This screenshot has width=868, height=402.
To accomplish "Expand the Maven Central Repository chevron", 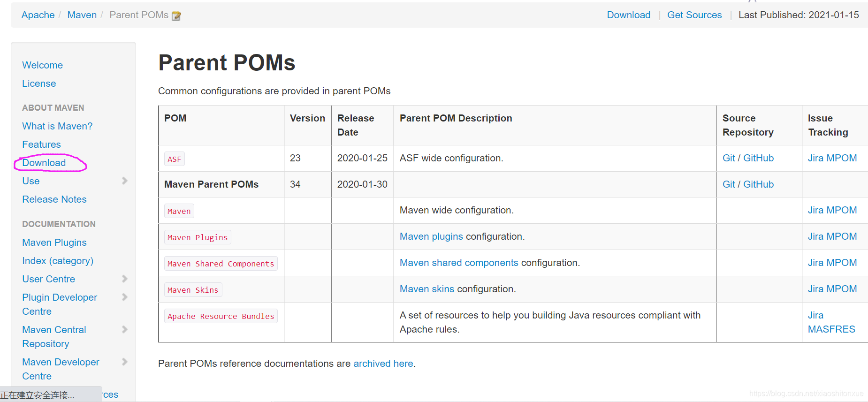I will (124, 329).
